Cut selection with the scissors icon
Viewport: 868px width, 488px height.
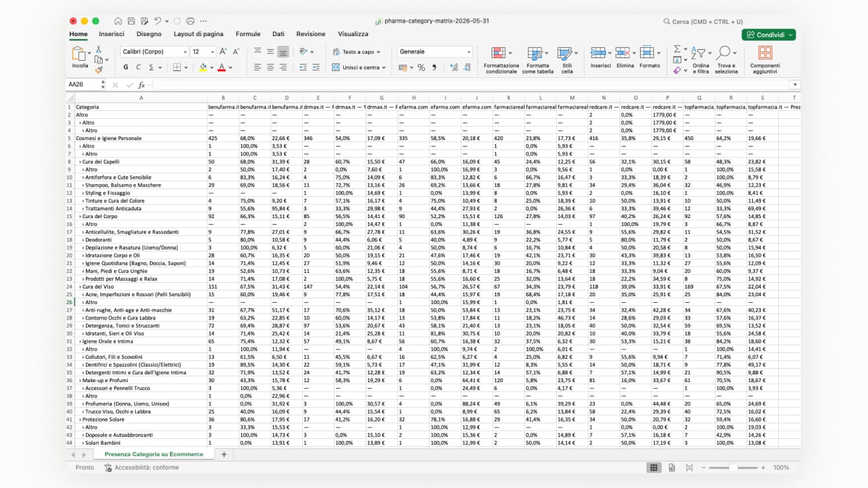click(x=99, y=49)
